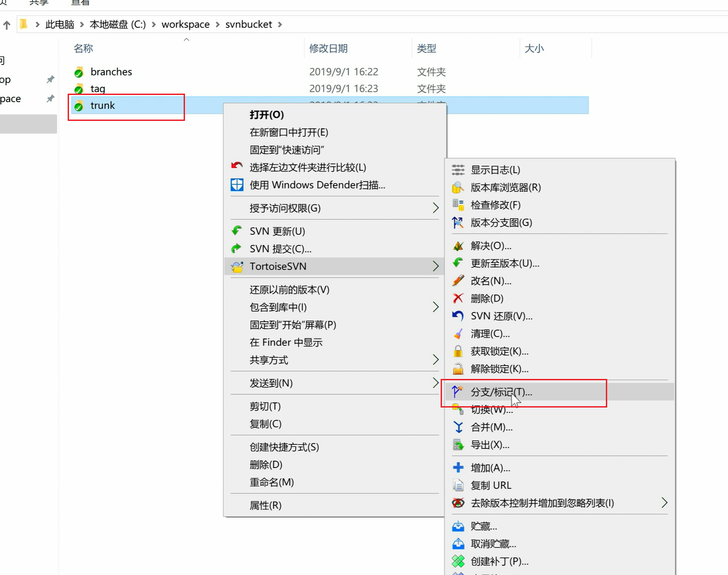The image size is (728, 575).
Task: Navigate to workspace in the address bar
Action: pyautogui.click(x=185, y=25)
